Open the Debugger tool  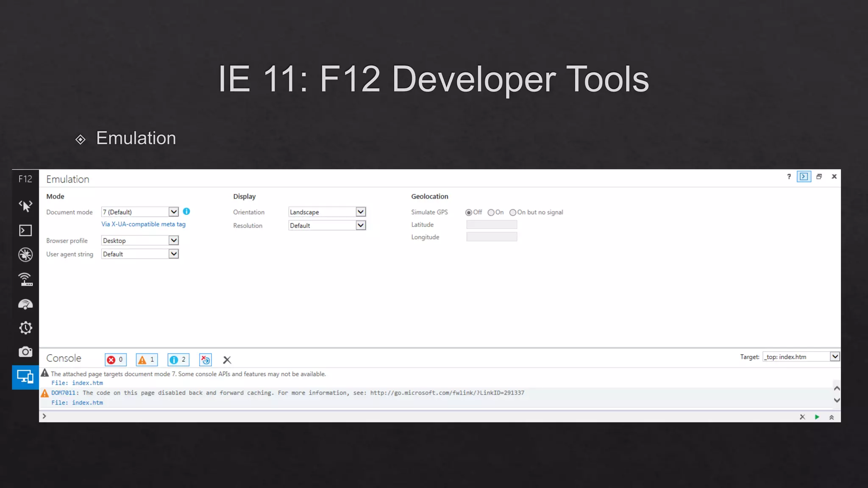point(25,255)
